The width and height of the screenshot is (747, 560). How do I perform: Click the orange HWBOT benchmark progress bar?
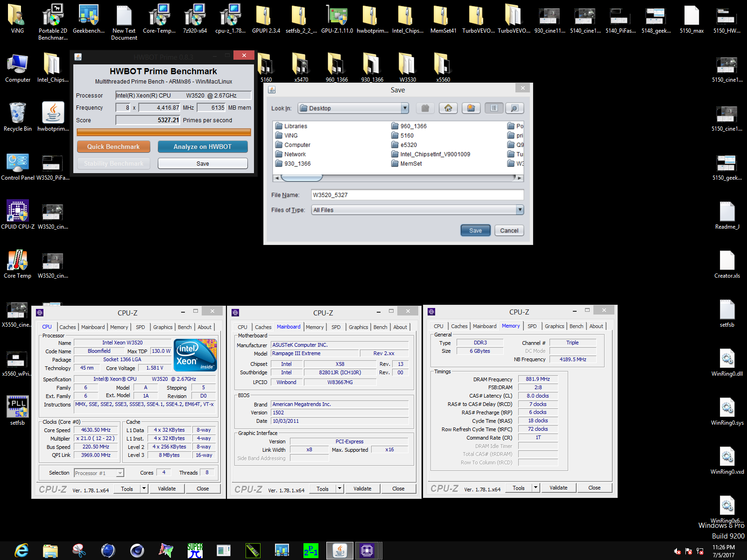(x=164, y=133)
